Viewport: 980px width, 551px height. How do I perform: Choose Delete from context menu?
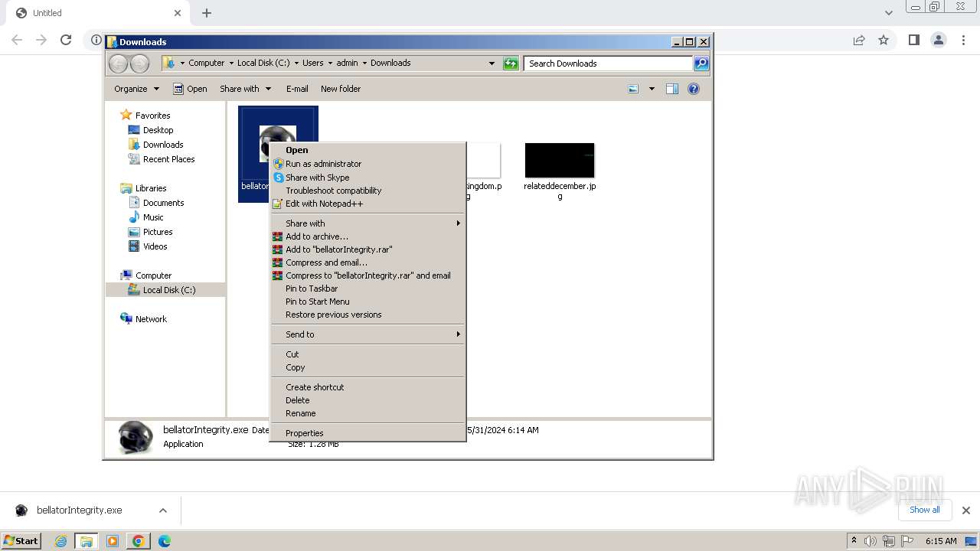coord(367,400)
